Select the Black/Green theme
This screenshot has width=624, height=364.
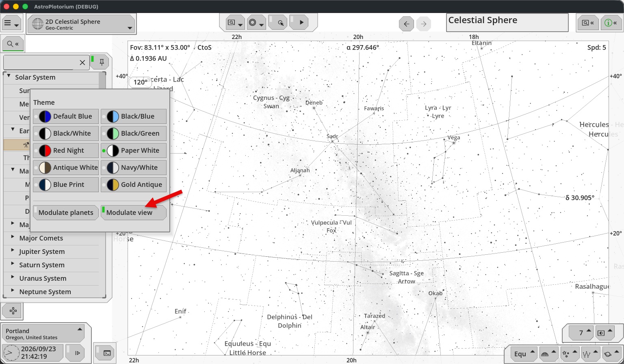click(x=134, y=133)
